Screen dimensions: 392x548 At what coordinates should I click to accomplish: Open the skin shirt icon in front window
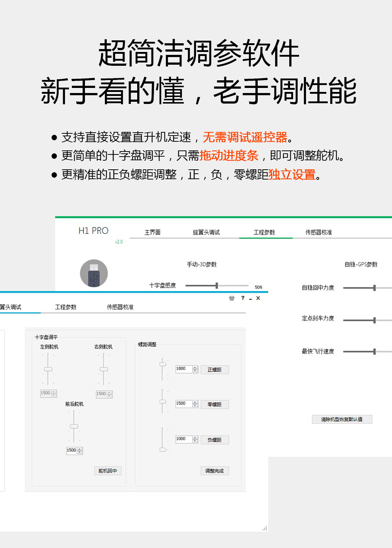point(232,298)
